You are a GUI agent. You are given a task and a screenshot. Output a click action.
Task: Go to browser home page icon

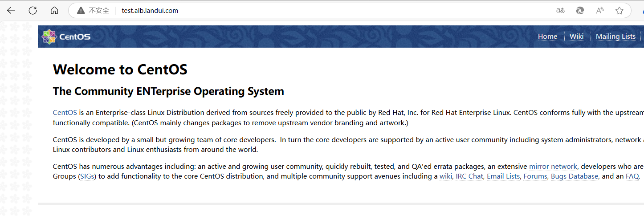point(54,11)
